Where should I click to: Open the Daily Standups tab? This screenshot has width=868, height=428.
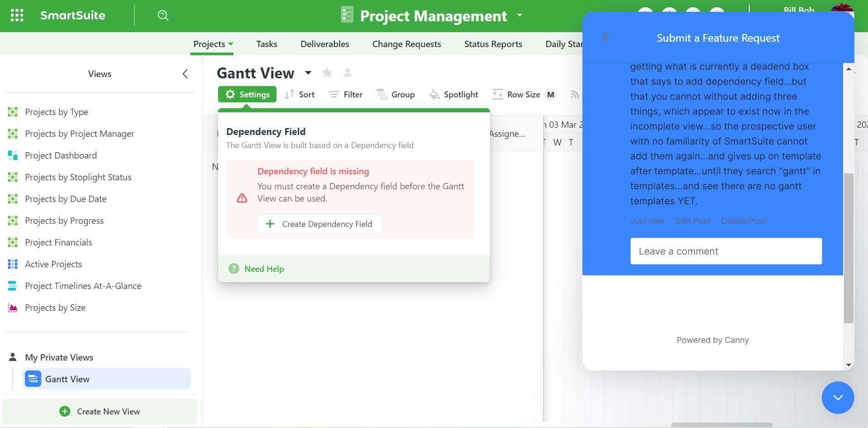[563, 44]
